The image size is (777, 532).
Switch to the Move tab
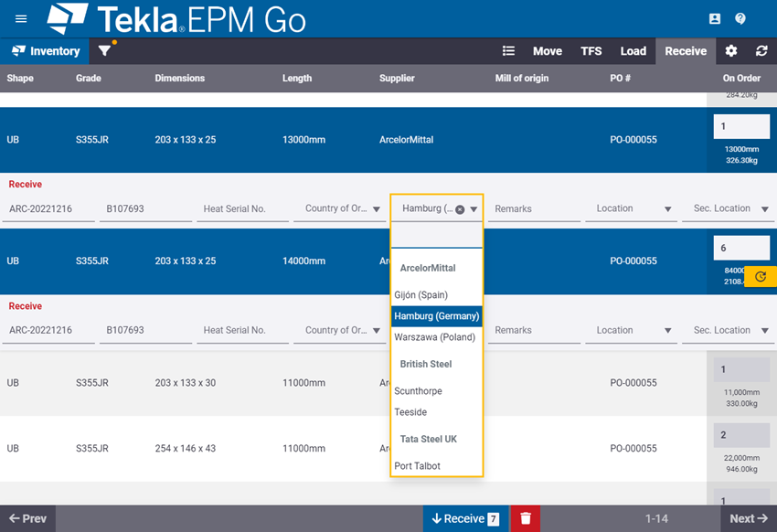548,51
